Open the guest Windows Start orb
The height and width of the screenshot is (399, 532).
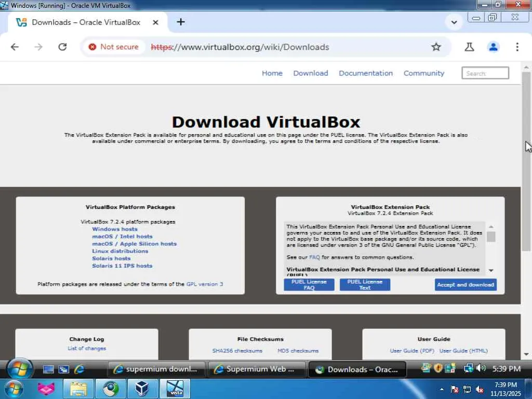(19, 369)
